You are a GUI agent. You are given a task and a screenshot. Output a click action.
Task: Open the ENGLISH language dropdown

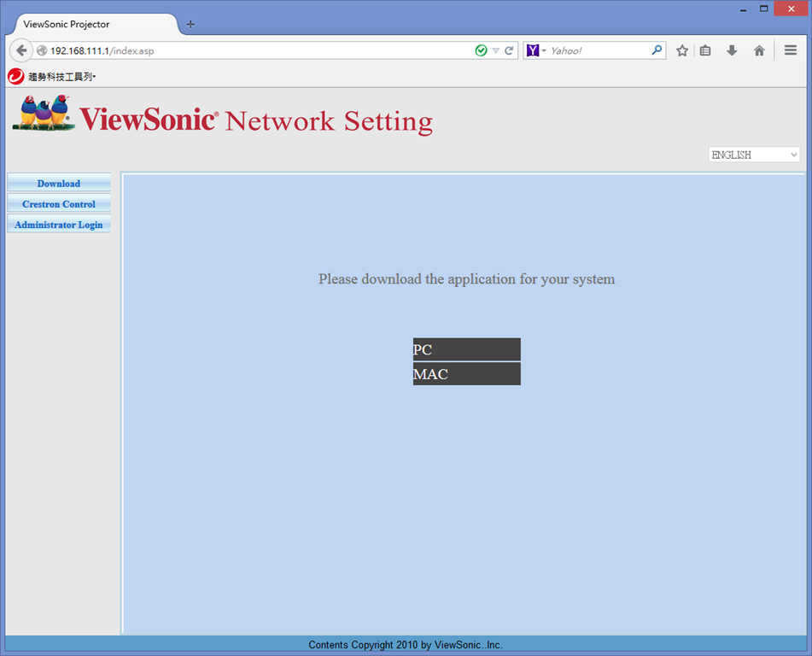pos(754,155)
